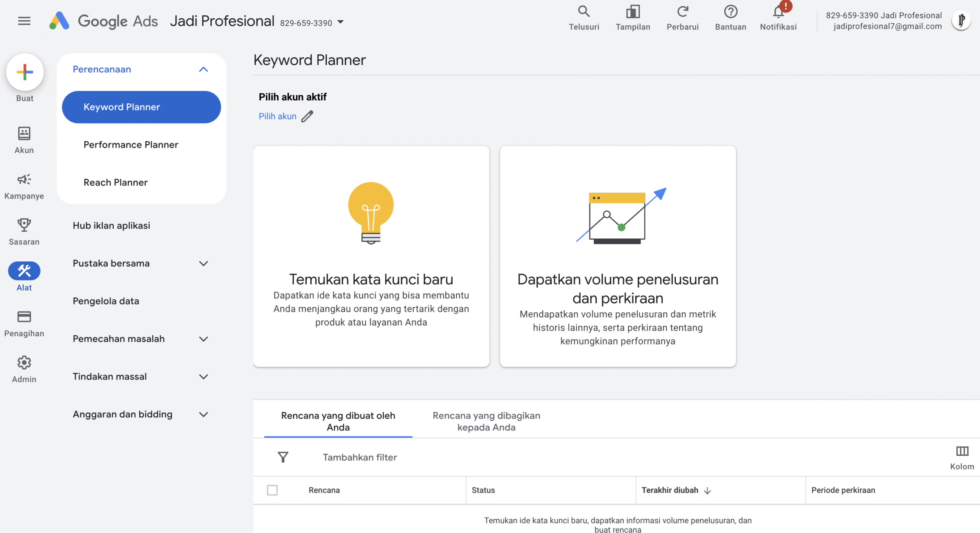Select Performance Planner menu item
The width and height of the screenshot is (980, 533).
click(131, 145)
